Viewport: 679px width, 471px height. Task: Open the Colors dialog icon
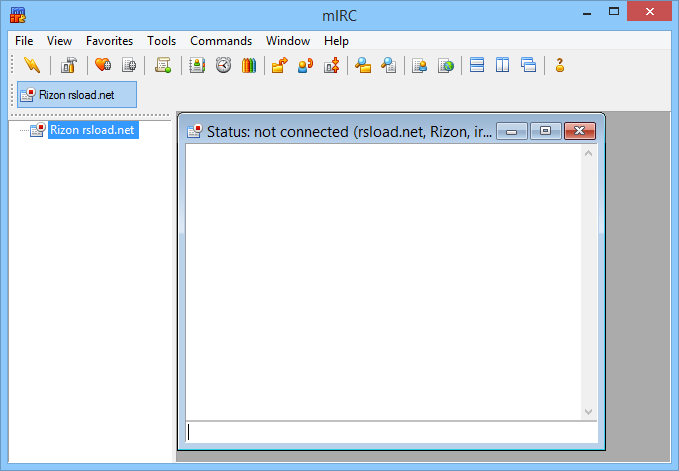click(249, 66)
